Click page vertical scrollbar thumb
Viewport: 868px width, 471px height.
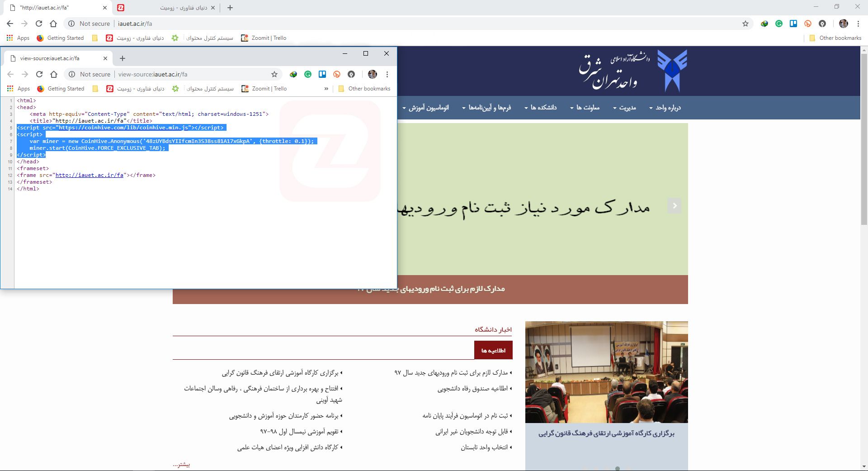864,138
